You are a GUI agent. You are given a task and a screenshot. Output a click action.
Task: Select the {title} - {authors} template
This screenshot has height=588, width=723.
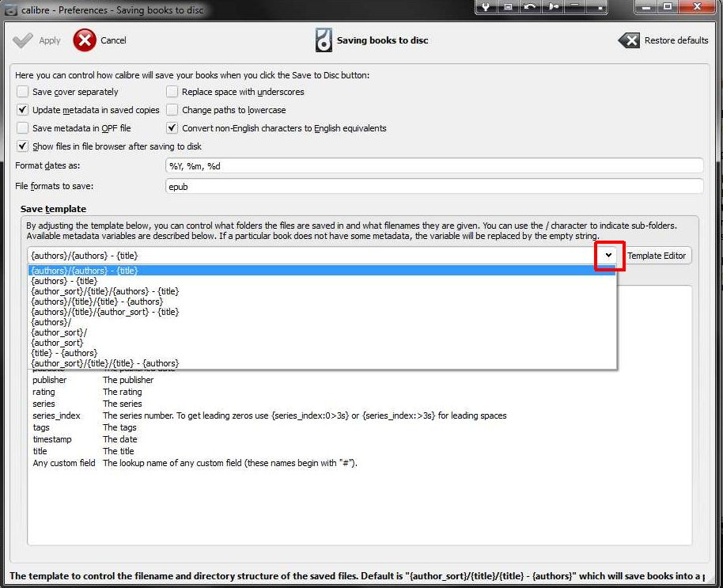(x=322, y=353)
